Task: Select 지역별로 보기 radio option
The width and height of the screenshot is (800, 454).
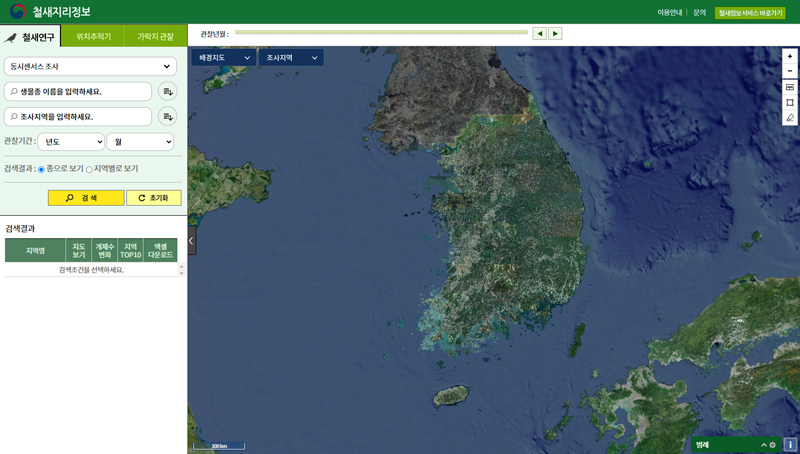Action: point(89,169)
